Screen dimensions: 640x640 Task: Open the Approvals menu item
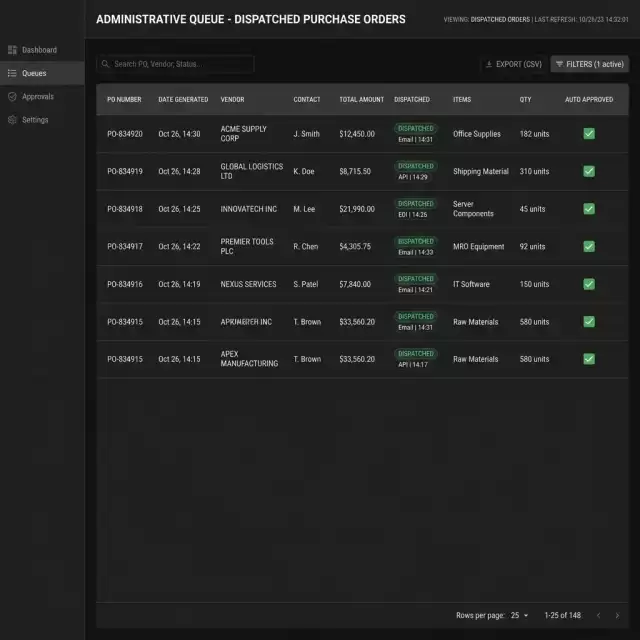pos(42,97)
